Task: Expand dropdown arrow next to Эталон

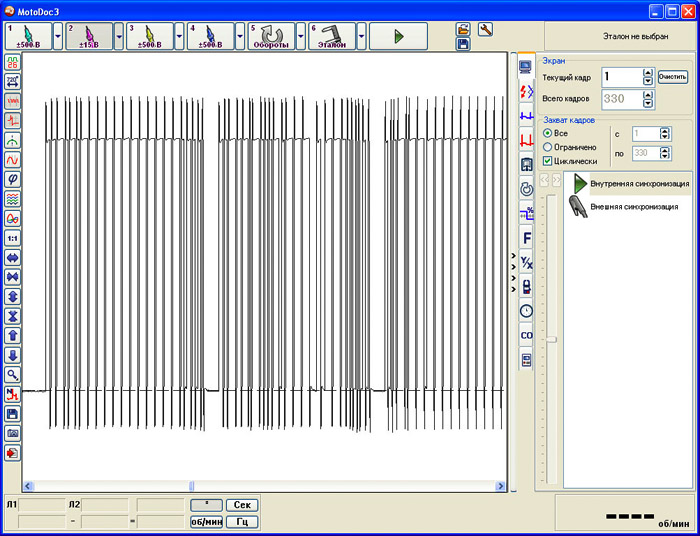Action: 361,36
